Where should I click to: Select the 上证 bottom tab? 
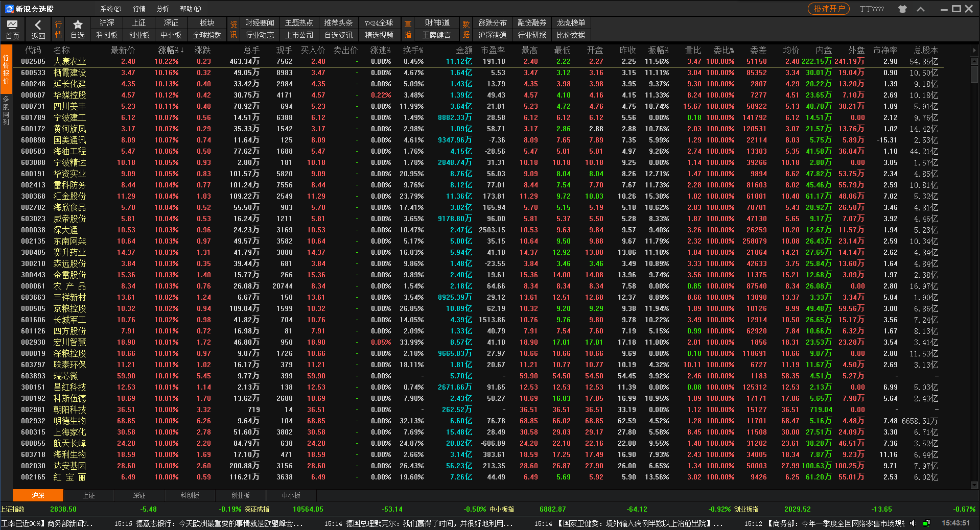pos(88,495)
